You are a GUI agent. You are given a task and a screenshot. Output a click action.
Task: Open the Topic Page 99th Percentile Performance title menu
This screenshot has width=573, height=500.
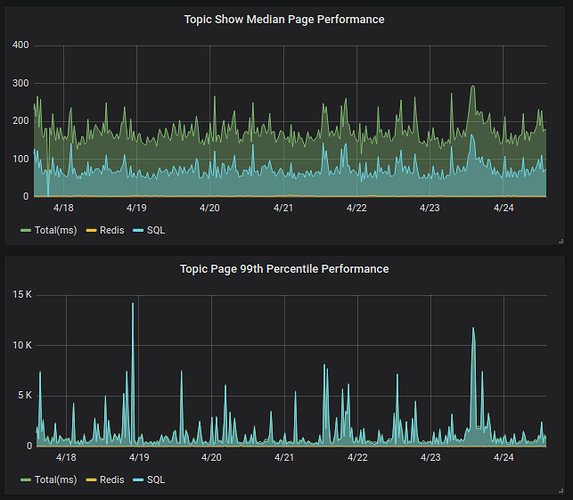[284, 269]
